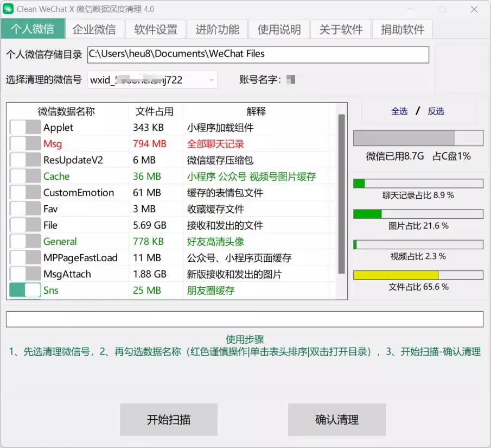Click the 朋友圈缓存 description

coord(211,291)
